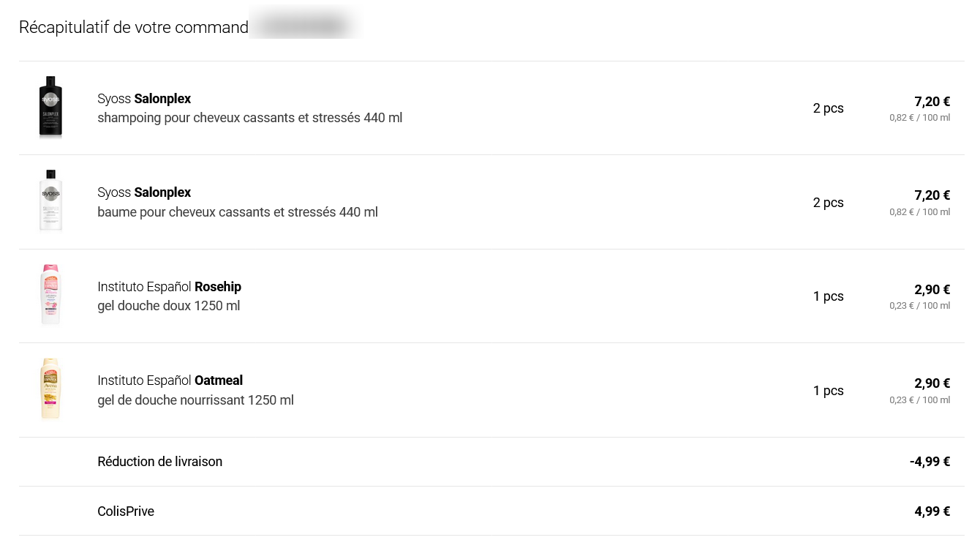Click the 7,20 € price of the baume
Screen dimensions: 980x540
coord(932,195)
